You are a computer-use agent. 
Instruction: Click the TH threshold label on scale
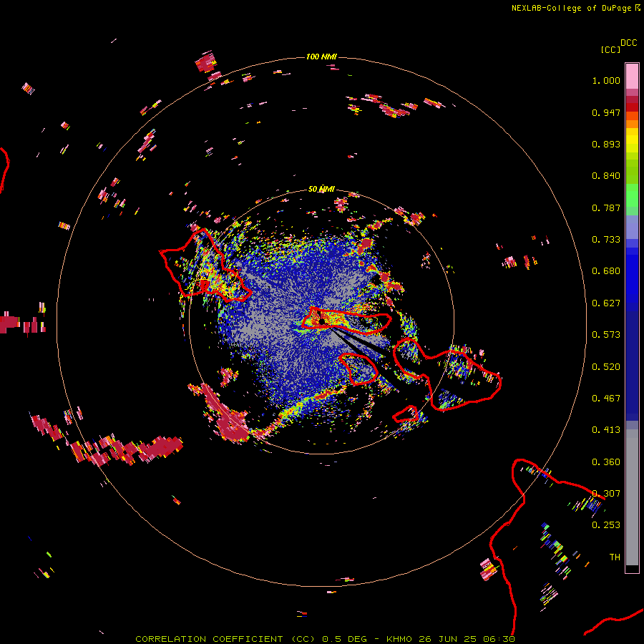tap(615, 557)
